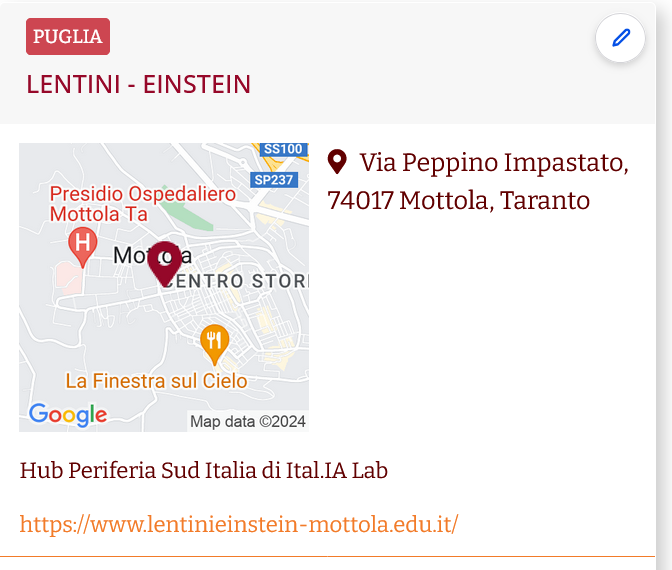Image resolution: width=672 pixels, height=570 pixels.
Task: Click the Centro Storico map label
Action: click(x=235, y=281)
